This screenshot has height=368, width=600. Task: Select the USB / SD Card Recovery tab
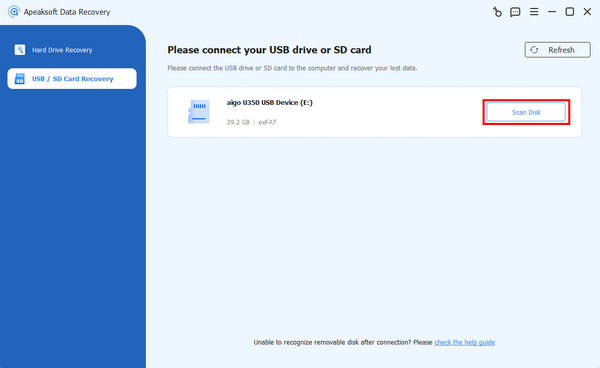click(72, 78)
